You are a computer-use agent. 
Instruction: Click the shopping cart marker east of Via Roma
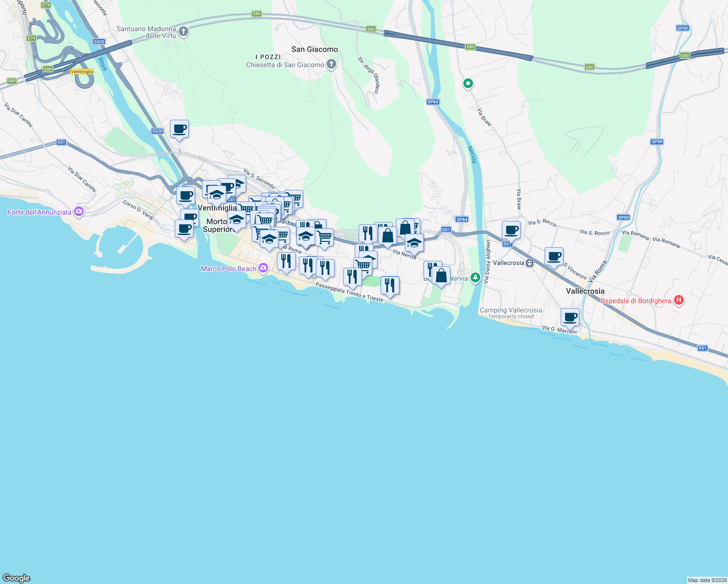click(324, 236)
